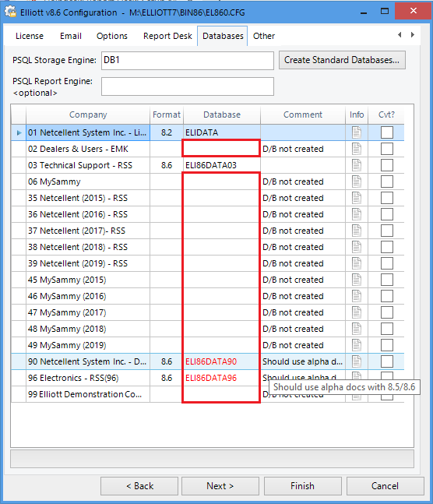The width and height of the screenshot is (433, 504).
Task: Click format 8.2 cell for company 01
Action: [167, 132]
